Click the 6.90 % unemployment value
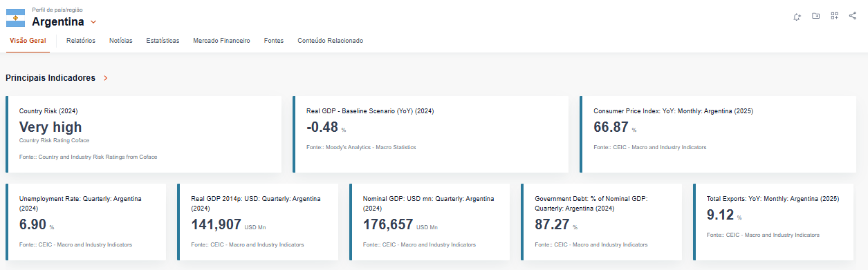Image resolution: width=868 pixels, height=270 pixels. 37,224
